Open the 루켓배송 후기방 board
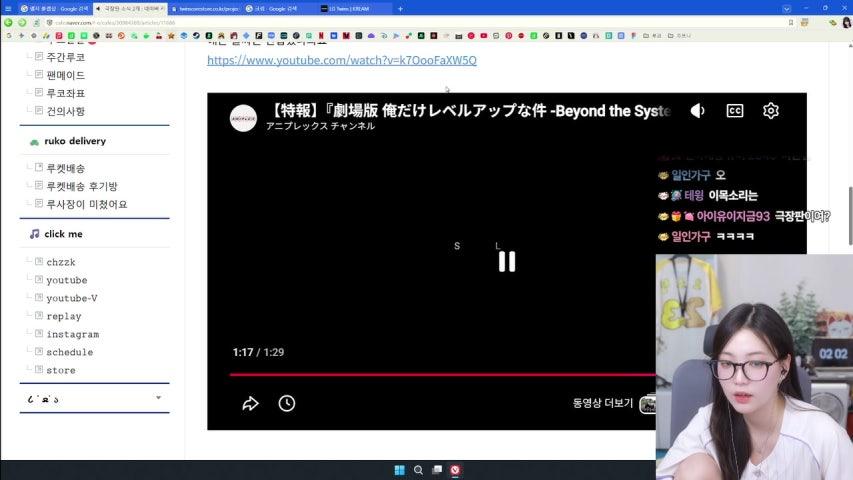The height and width of the screenshot is (480, 853). [x=82, y=186]
